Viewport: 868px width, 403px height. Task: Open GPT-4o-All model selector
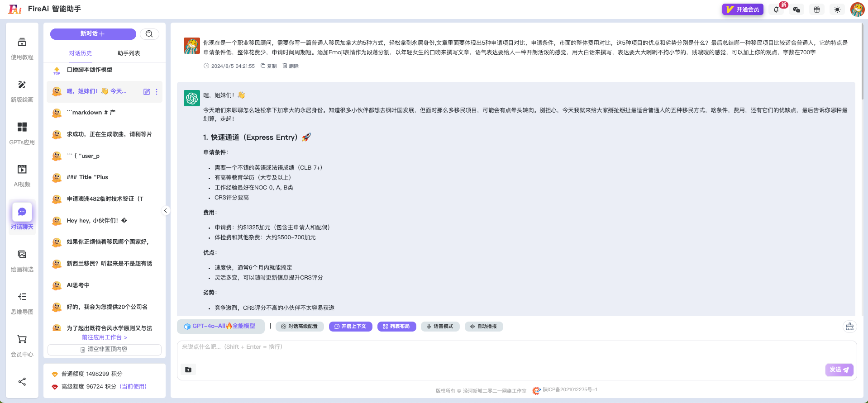[220, 326]
